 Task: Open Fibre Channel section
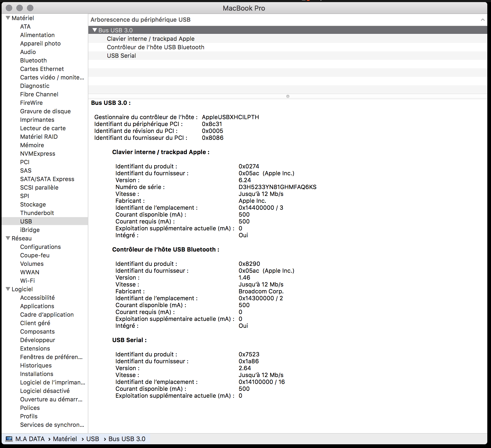click(39, 94)
